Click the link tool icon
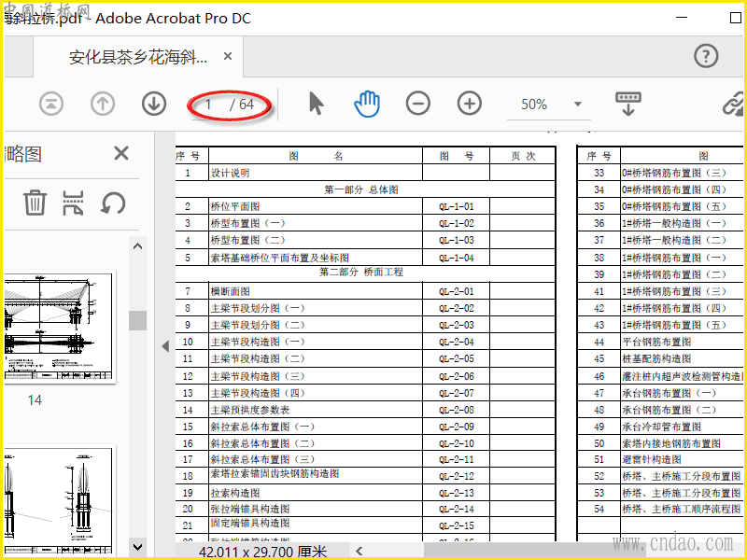This screenshot has height=560, width=747. (x=734, y=104)
